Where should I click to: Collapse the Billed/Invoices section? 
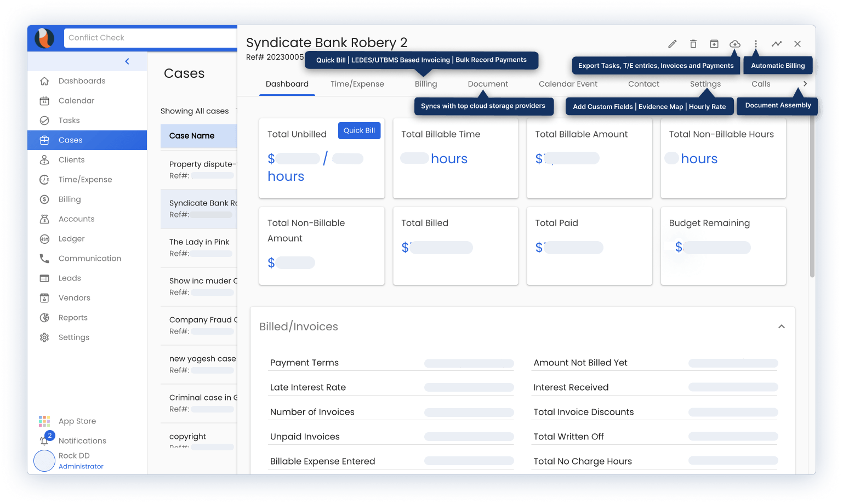(782, 326)
